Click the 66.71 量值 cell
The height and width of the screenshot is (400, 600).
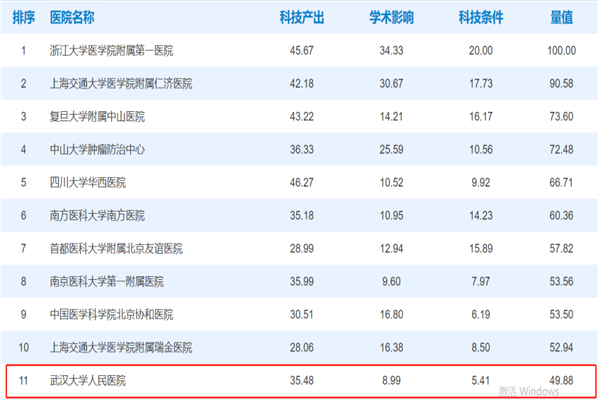tap(561, 183)
